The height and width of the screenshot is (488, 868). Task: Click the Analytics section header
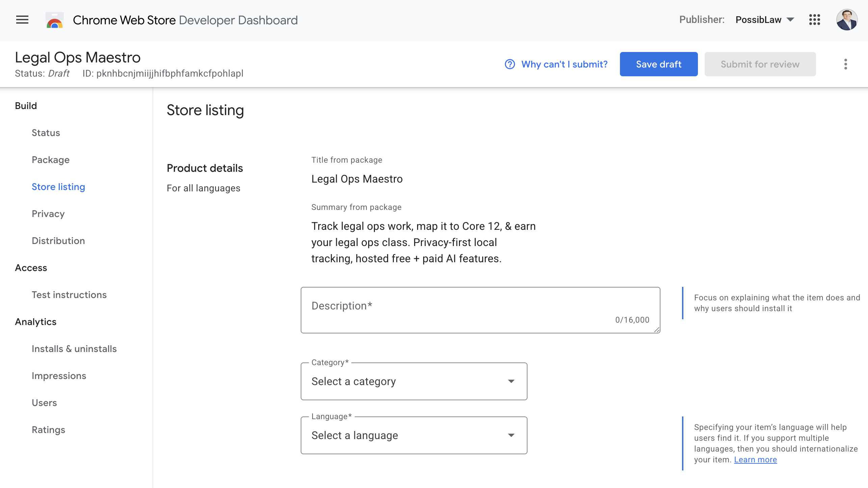(x=36, y=322)
